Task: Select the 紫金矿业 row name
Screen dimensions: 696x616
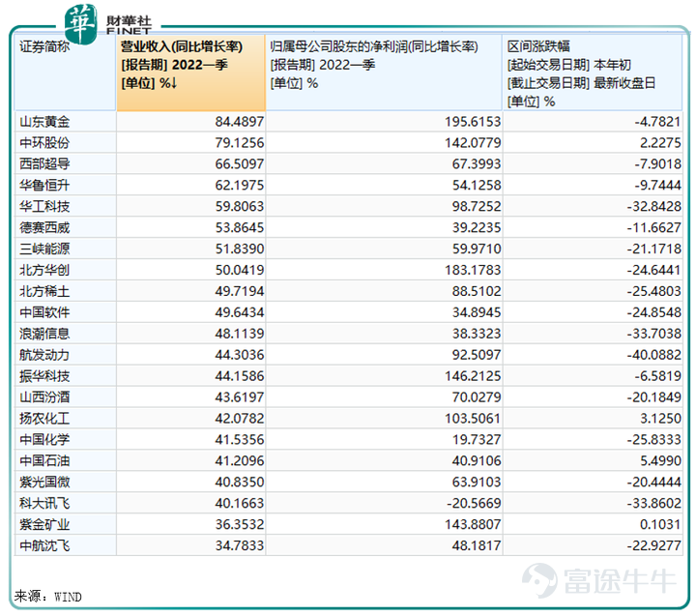Action: [44, 524]
